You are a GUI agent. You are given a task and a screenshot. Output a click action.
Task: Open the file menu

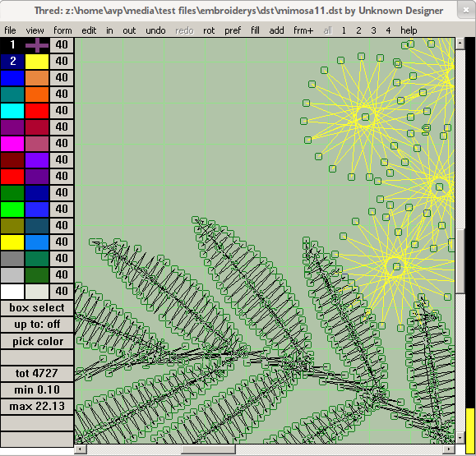(10, 30)
